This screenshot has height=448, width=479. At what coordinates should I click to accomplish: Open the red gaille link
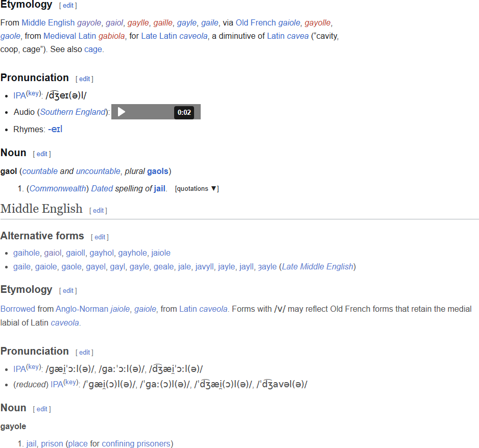click(163, 22)
